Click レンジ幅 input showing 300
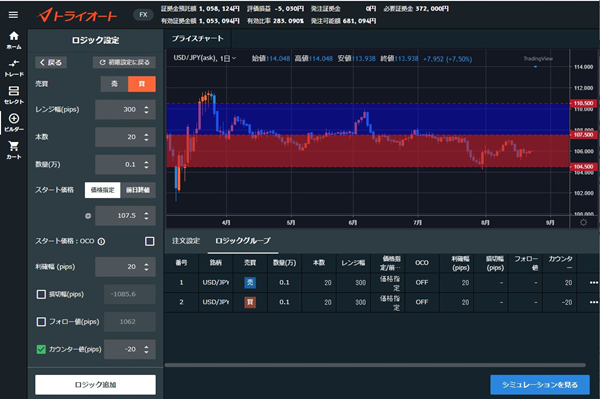 click(x=125, y=110)
